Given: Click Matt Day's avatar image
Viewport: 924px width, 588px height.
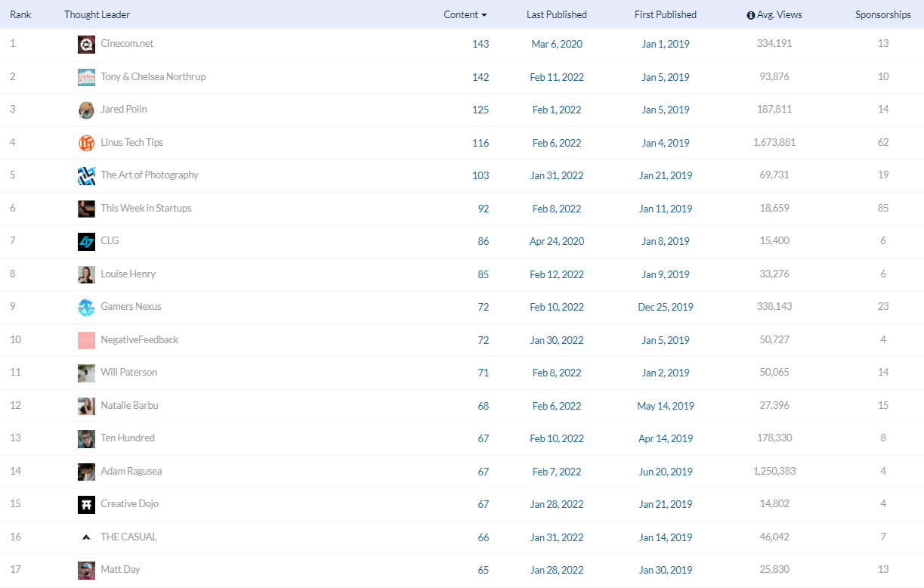Looking at the screenshot, I should tap(86, 571).
